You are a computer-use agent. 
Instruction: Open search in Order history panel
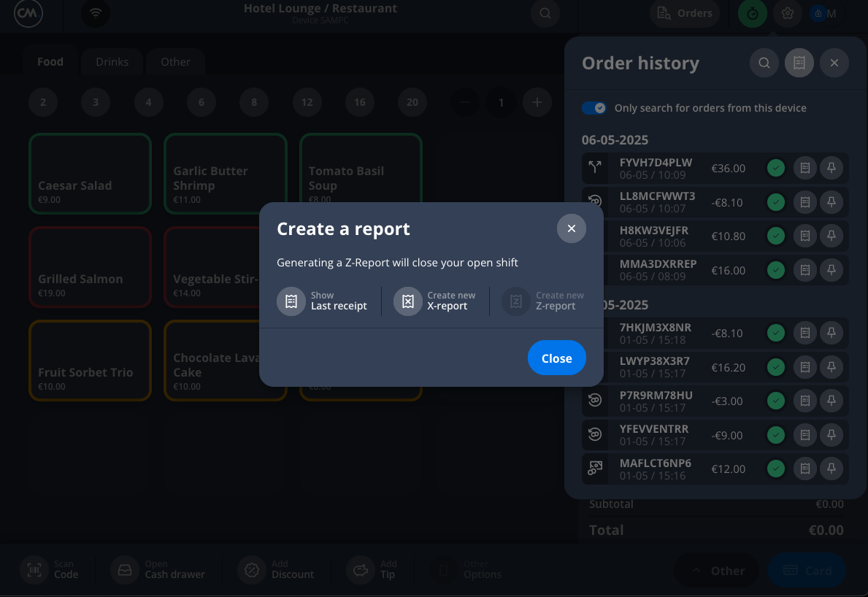click(x=764, y=63)
